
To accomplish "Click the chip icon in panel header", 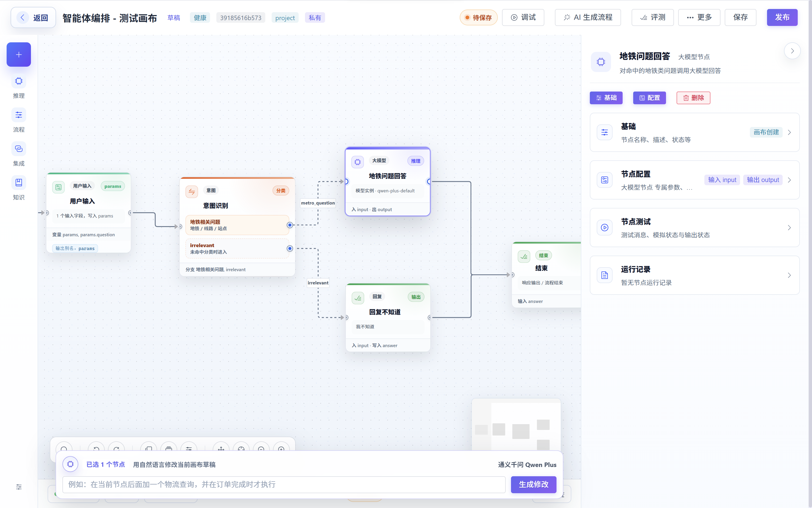I will click(x=601, y=62).
